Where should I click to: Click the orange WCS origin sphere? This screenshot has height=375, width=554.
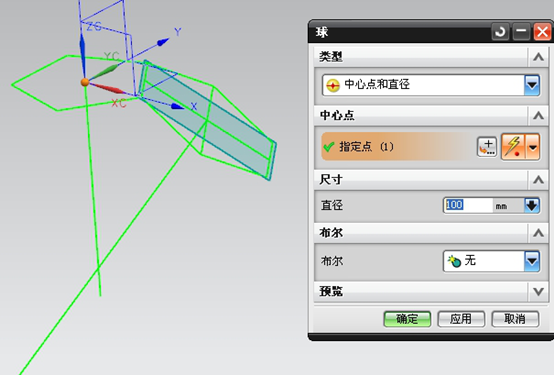click(x=85, y=82)
